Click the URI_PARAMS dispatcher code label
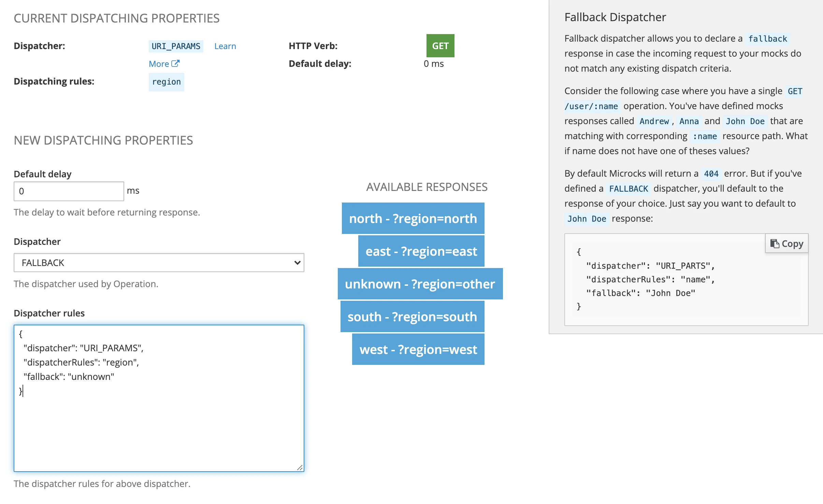Viewport: 823px width, 504px height. click(176, 46)
